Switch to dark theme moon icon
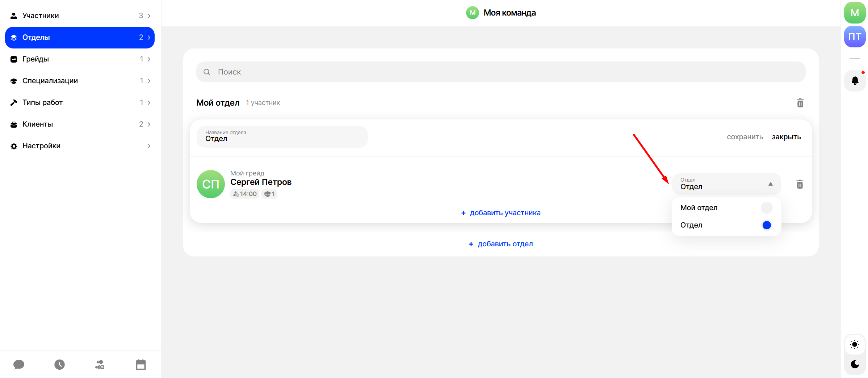 pyautogui.click(x=855, y=364)
